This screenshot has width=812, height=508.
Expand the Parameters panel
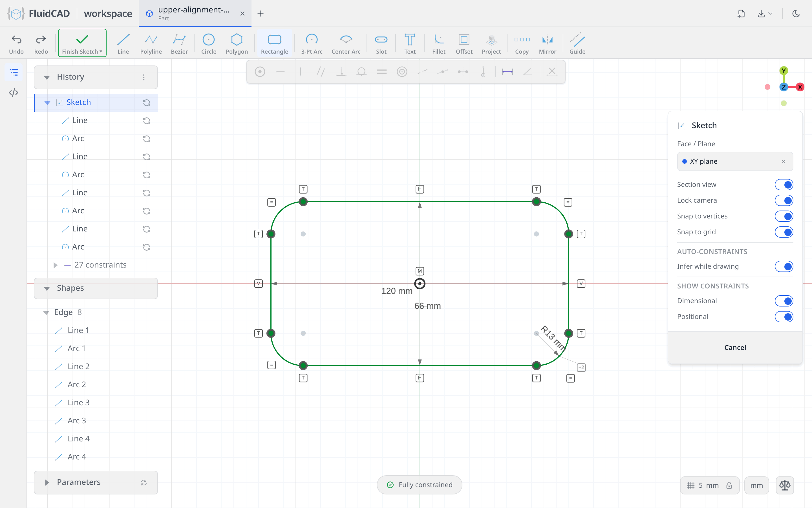coord(47,483)
